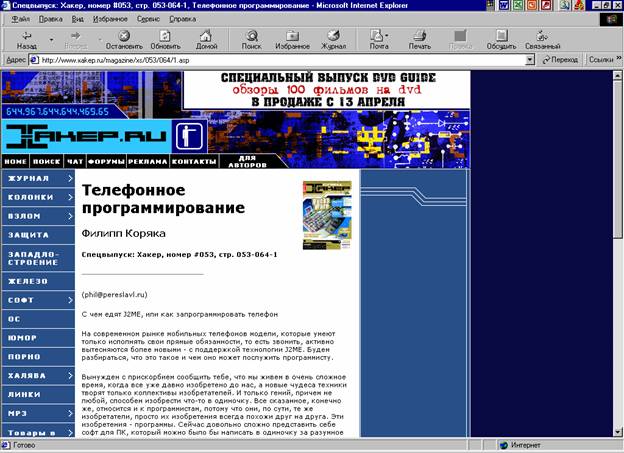Click the Интернет zone status bar indicator
624x453 pixels.
pyautogui.click(x=520, y=445)
